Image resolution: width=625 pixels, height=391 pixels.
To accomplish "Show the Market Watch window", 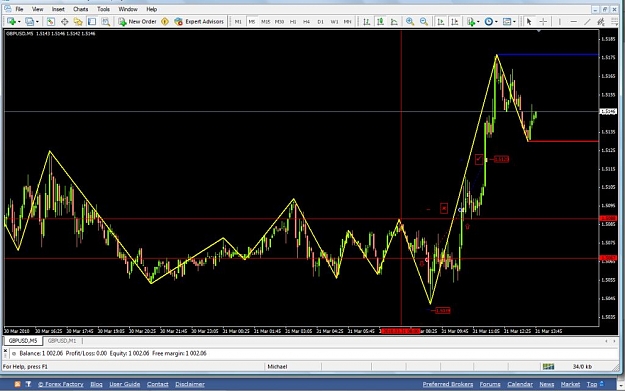I will pos(51,22).
